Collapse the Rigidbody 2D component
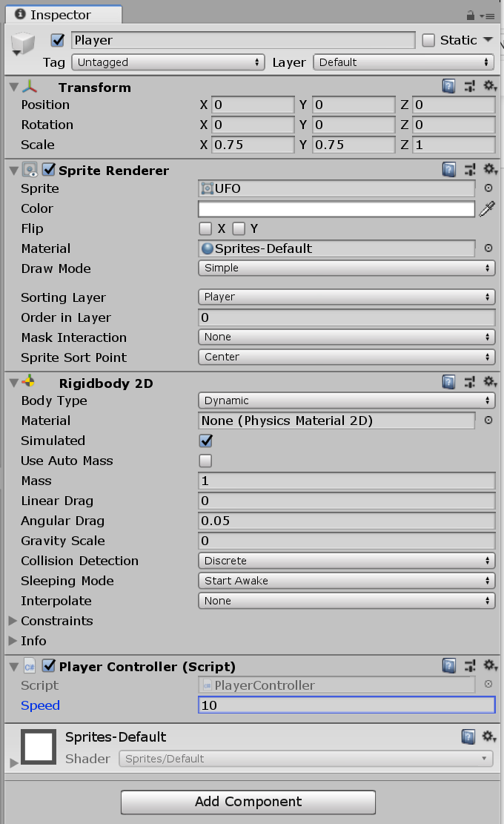504x824 pixels. 13,383
